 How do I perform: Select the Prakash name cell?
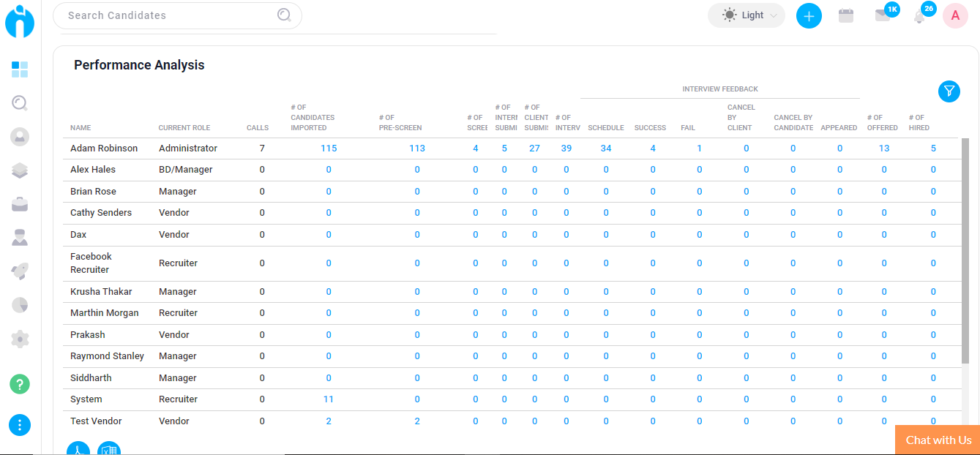pos(88,335)
